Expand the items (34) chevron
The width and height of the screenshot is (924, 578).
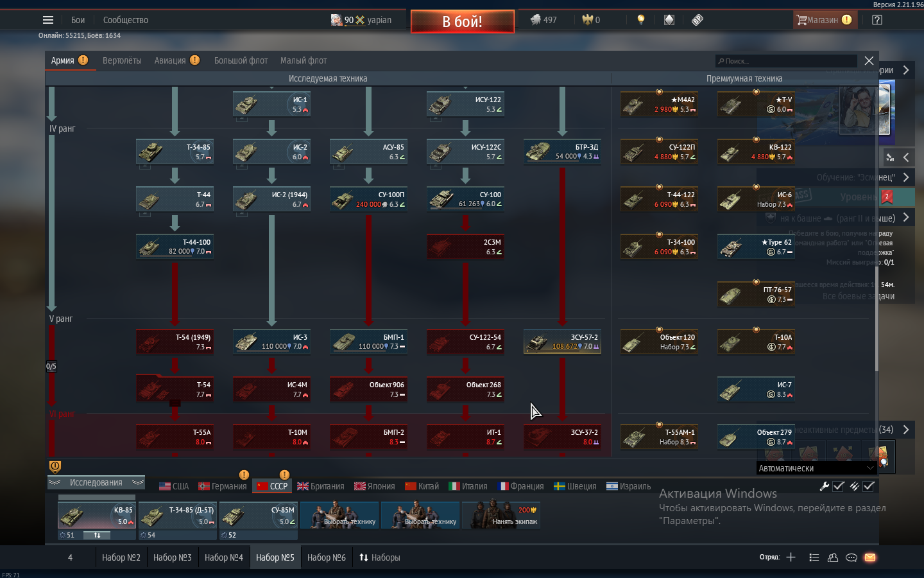(906, 430)
